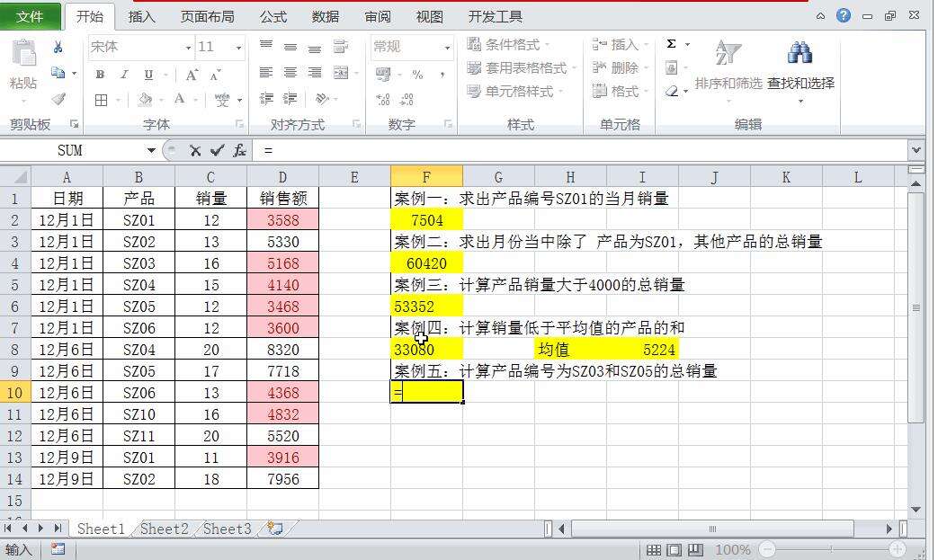The width and height of the screenshot is (938, 560).
Task: Click the Clear eraser icon
Action: 672,92
